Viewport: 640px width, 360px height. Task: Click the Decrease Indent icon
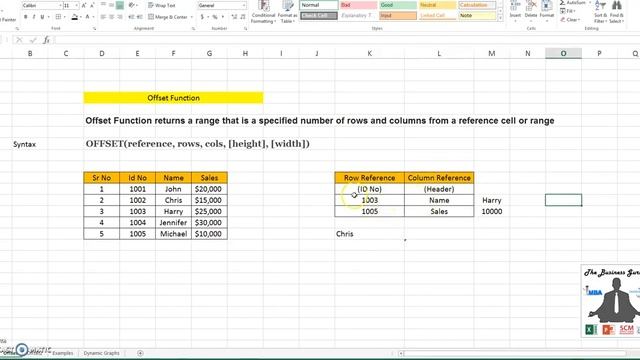coord(131,17)
